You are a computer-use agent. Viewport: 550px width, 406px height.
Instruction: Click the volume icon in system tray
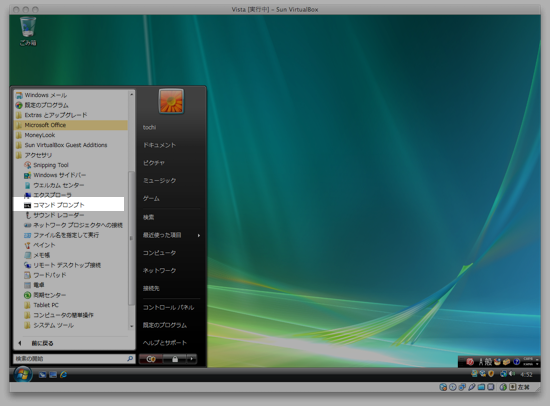(512, 374)
